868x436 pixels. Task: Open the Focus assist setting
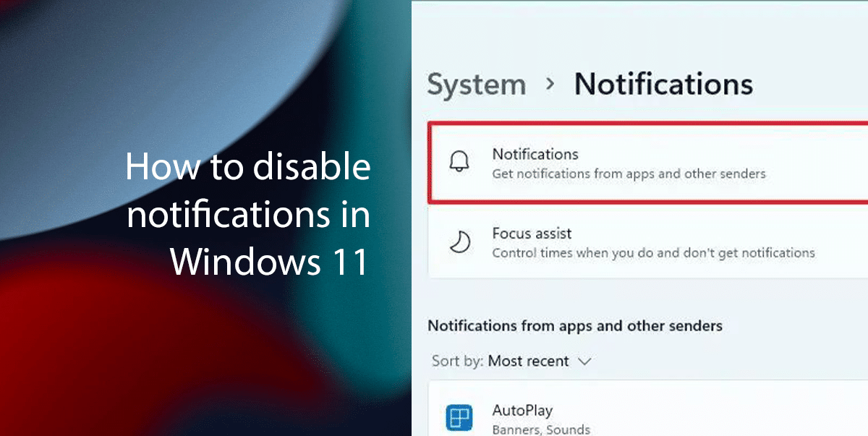[532, 234]
